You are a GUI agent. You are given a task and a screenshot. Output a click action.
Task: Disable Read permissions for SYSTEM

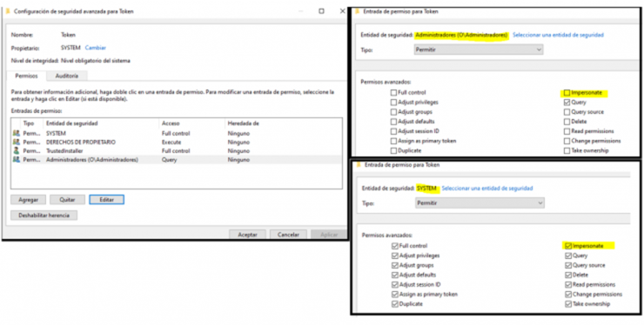coord(568,285)
